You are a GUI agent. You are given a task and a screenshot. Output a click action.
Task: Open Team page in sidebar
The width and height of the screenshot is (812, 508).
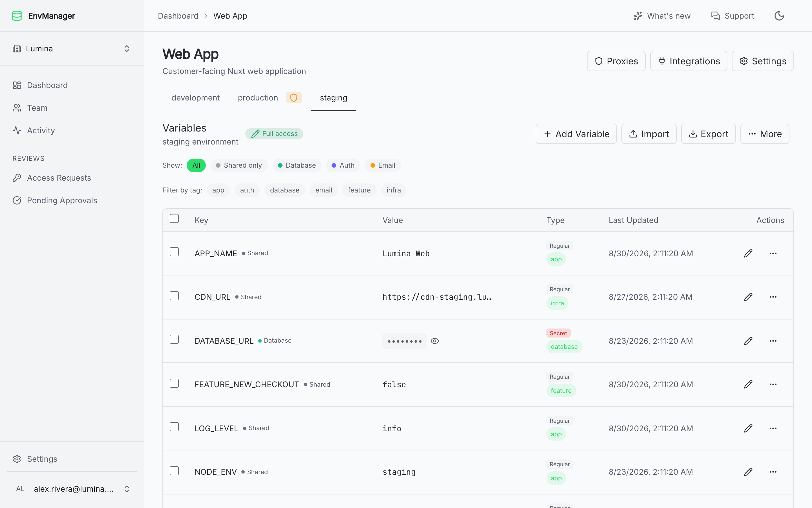[72, 108]
